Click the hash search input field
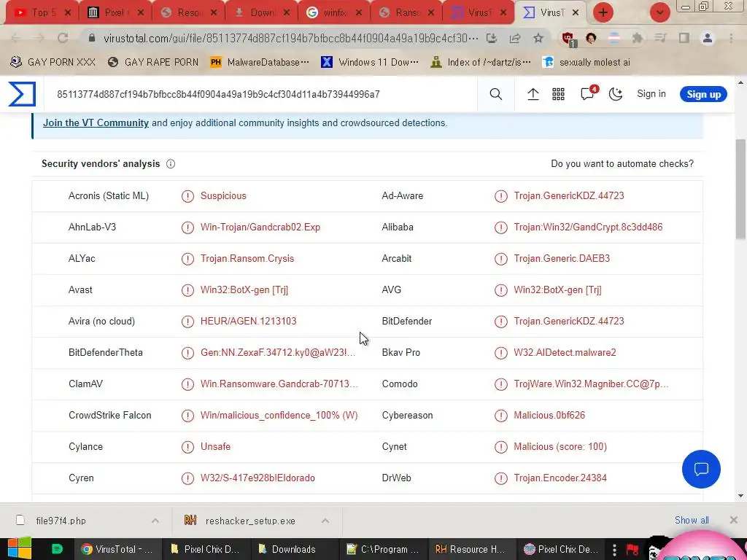747x560 pixels. (x=260, y=94)
